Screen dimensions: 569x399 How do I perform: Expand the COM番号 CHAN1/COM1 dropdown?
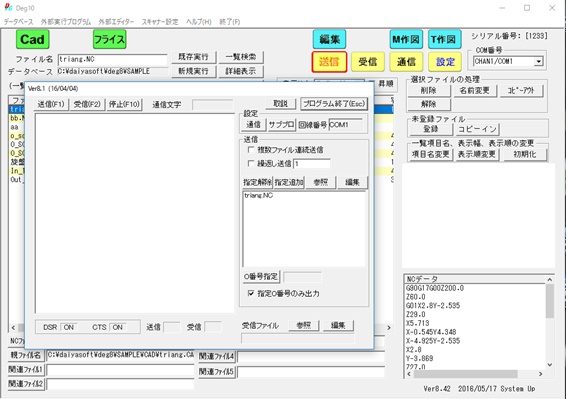(x=539, y=62)
